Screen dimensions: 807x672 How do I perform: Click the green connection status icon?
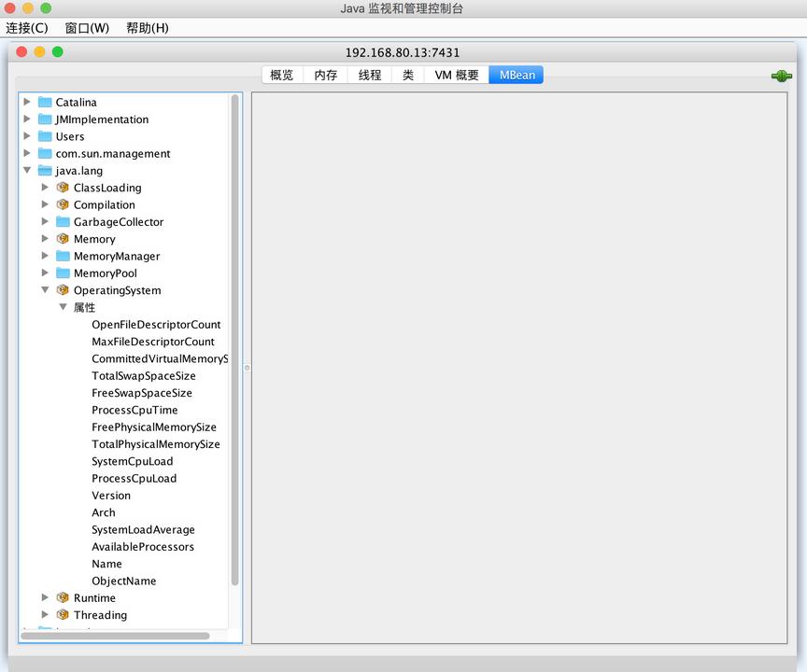tap(781, 76)
